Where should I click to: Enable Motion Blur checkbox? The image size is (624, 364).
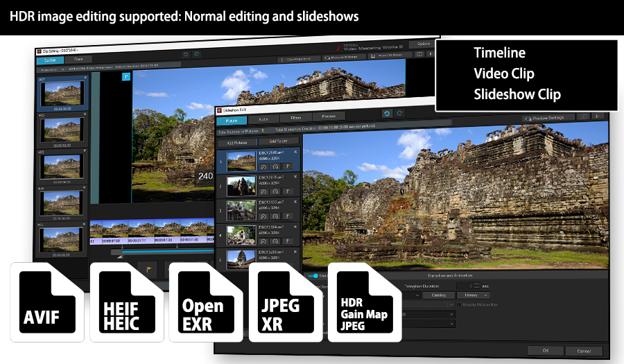coord(459,305)
